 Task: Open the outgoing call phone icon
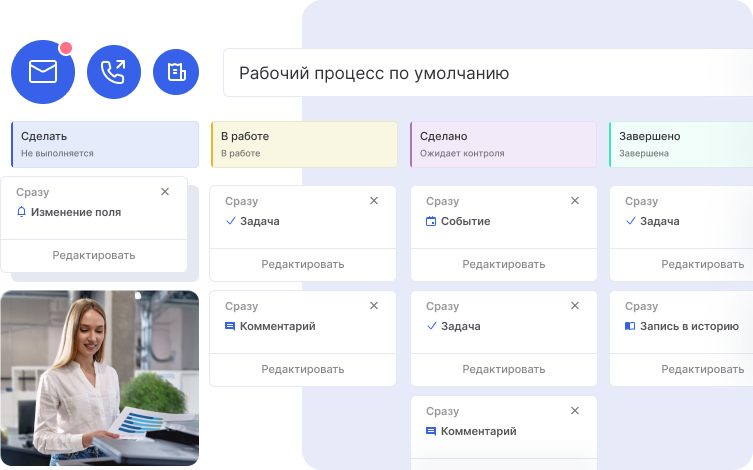click(113, 72)
